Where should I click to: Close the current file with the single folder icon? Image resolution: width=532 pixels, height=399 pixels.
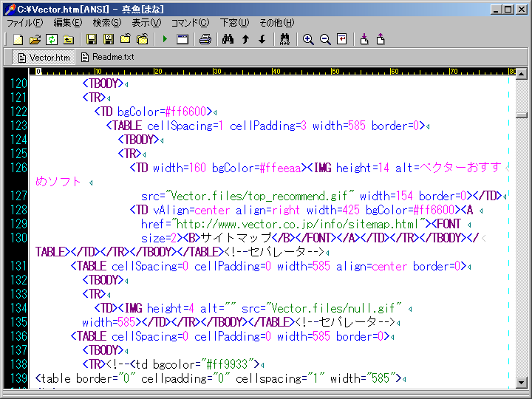pyautogui.click(x=125, y=39)
